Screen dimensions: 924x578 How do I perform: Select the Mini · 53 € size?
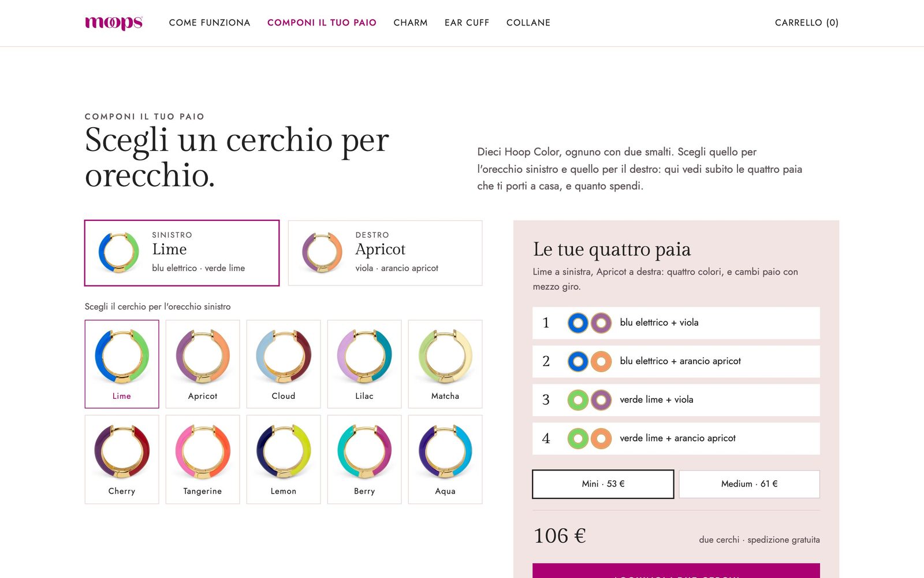(x=603, y=484)
